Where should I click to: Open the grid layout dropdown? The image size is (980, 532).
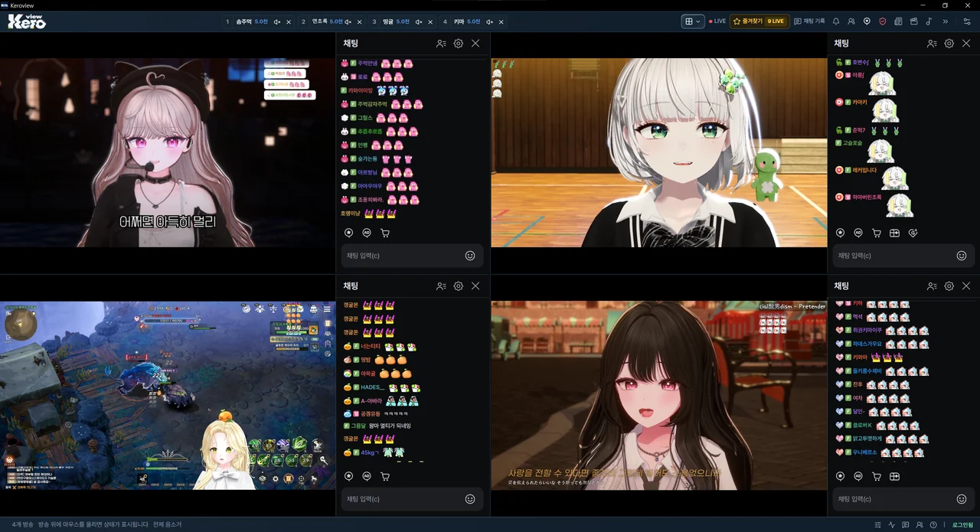[692, 21]
